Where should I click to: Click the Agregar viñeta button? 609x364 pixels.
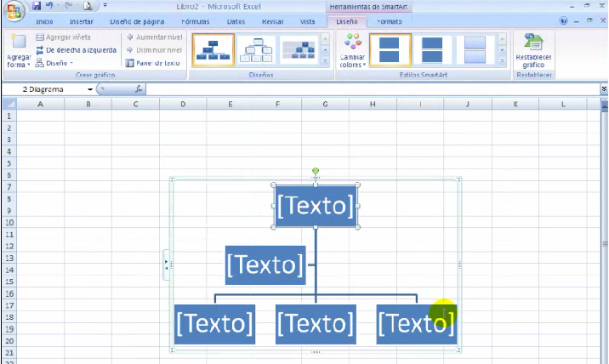pos(64,37)
